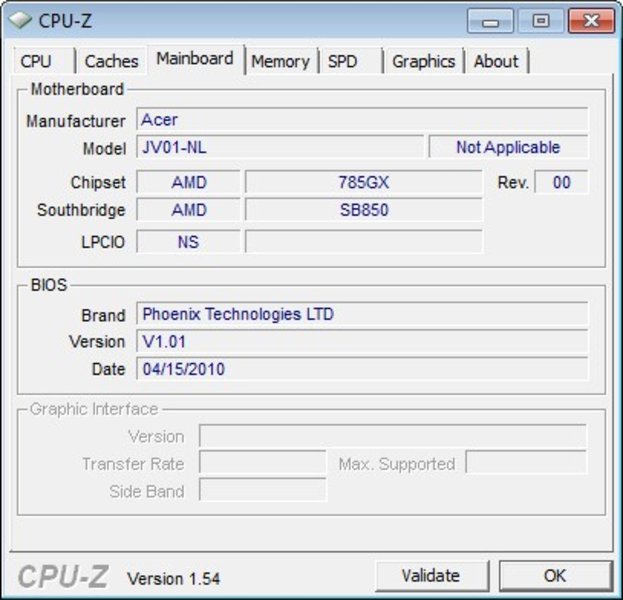The image size is (623, 600).
Task: Click the Southbridge vendor AMD field
Action: [x=188, y=209]
